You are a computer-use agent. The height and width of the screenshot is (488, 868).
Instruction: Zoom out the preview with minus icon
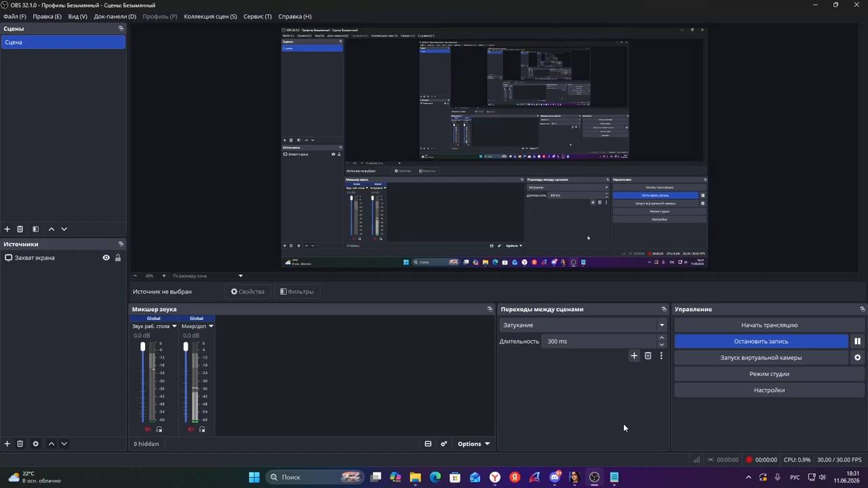(x=135, y=276)
